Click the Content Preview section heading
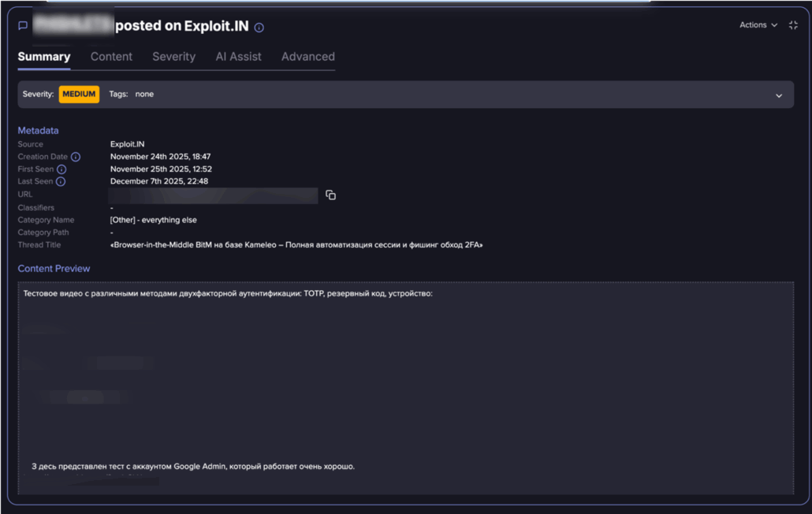Image resolution: width=812 pixels, height=514 pixels. click(54, 269)
